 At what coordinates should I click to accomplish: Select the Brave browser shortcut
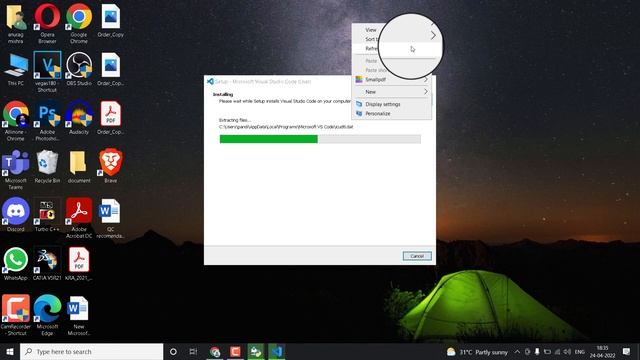(x=111, y=166)
